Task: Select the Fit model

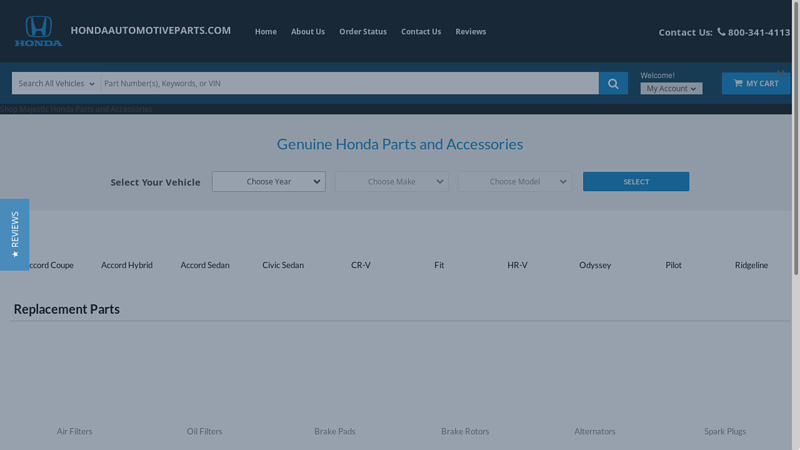Action: (439, 265)
